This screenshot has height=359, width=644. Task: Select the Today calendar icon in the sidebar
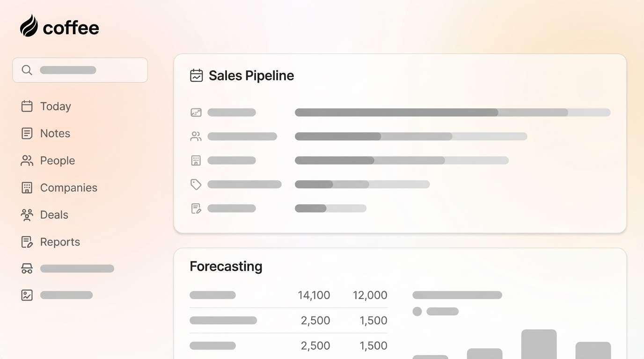pyautogui.click(x=27, y=106)
